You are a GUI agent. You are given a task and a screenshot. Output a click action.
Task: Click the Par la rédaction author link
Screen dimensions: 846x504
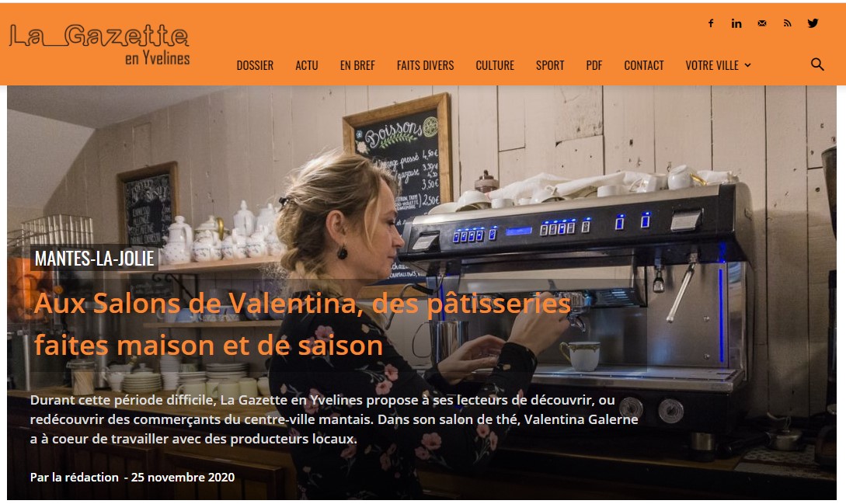[x=75, y=478]
